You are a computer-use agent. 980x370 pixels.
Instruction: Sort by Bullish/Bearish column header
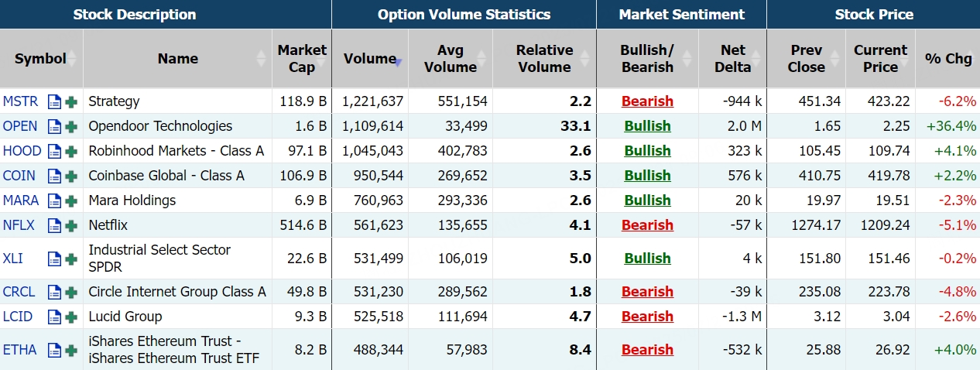point(647,59)
